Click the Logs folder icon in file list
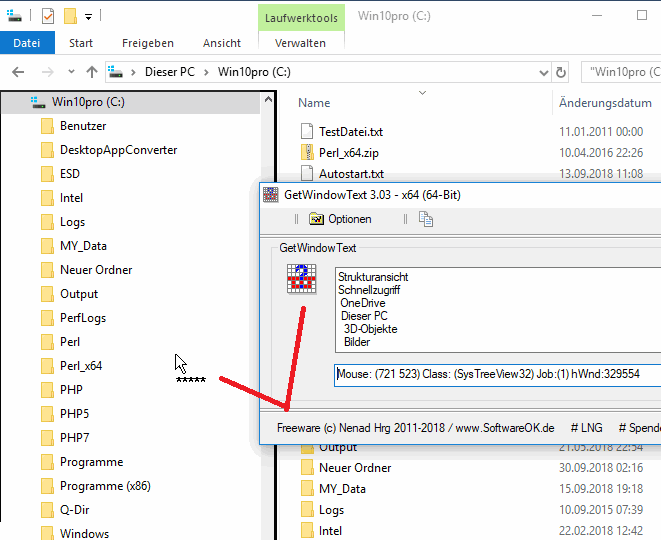661x540 pixels. point(307,510)
